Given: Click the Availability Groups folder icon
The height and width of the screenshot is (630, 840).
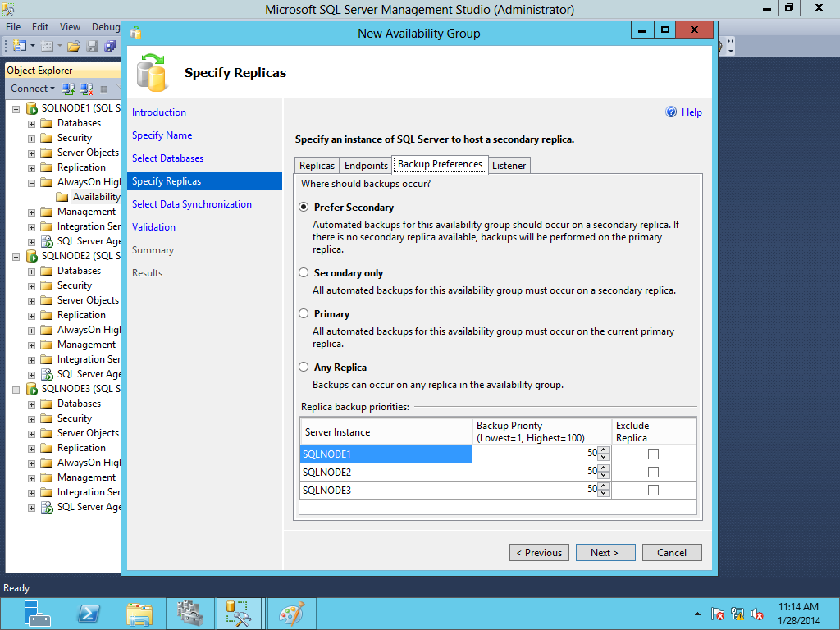Looking at the screenshot, I should click(x=62, y=197).
